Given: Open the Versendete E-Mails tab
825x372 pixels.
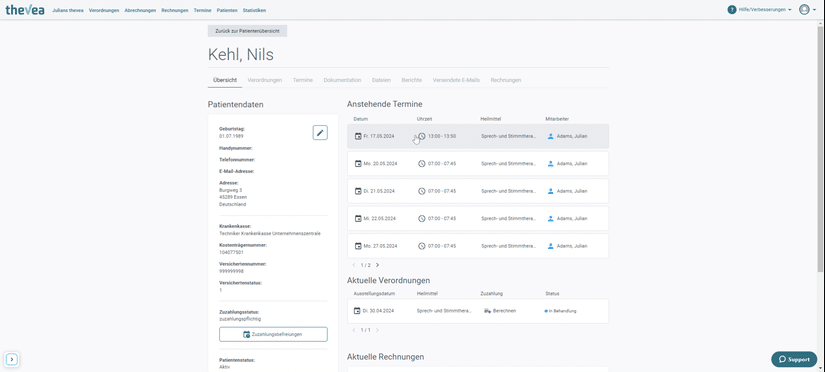Looking at the screenshot, I should coord(456,80).
